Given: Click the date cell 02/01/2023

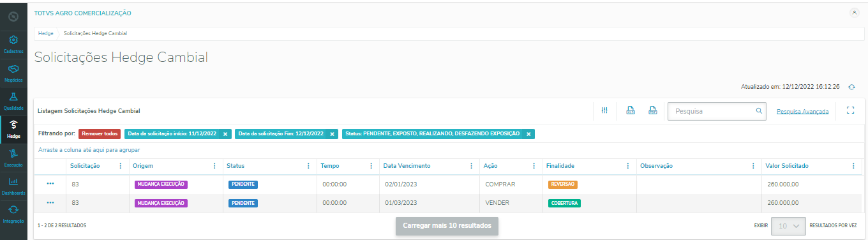Looking at the screenshot, I should coord(401,184).
